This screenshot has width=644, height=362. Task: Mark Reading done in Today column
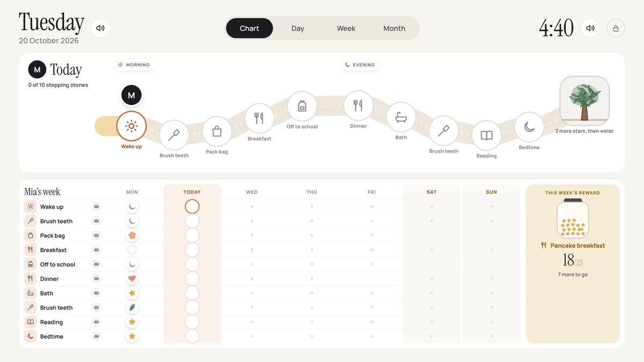coord(192,322)
